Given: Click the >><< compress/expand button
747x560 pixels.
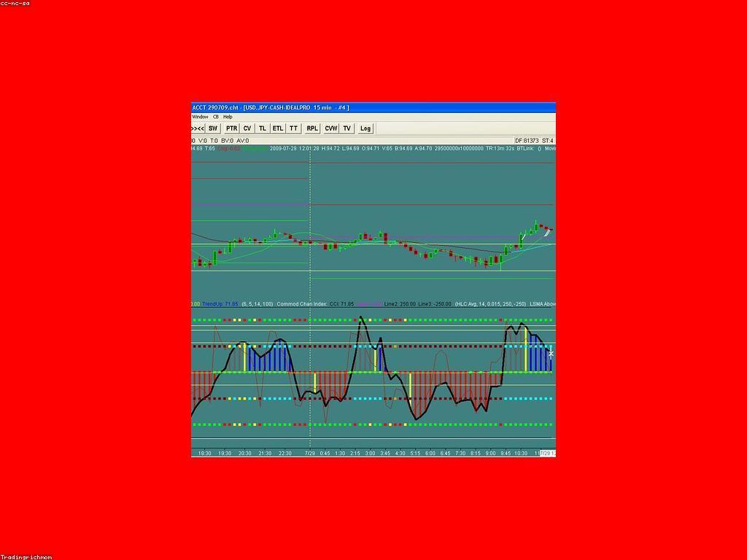Looking at the screenshot, I should coord(197,128).
